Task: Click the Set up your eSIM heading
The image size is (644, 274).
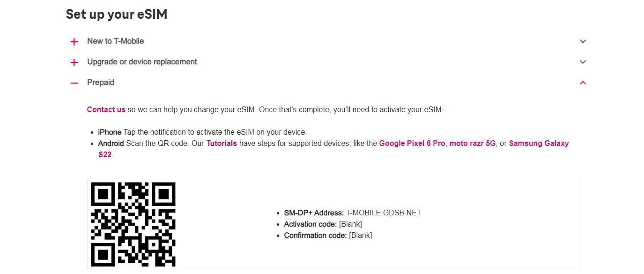Action: [117, 14]
